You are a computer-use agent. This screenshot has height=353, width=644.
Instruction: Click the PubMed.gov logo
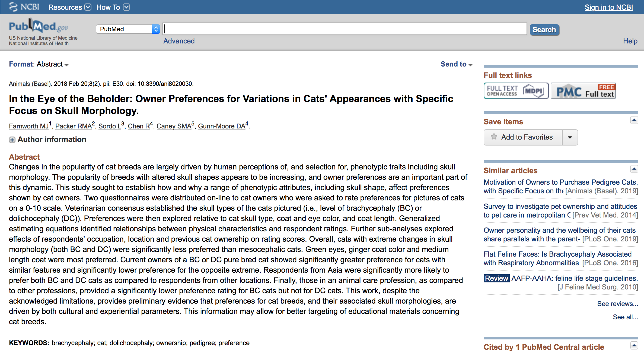pos(39,26)
